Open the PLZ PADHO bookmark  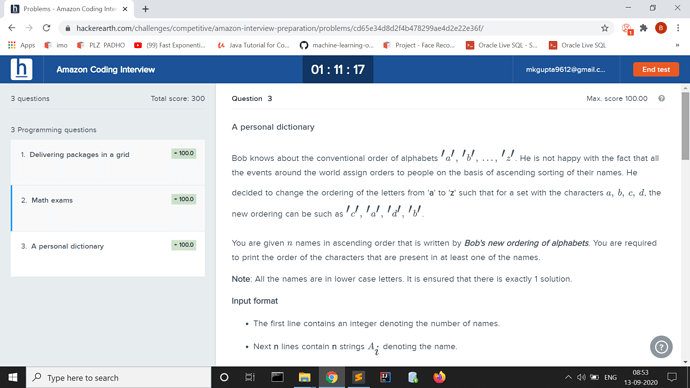tap(101, 45)
